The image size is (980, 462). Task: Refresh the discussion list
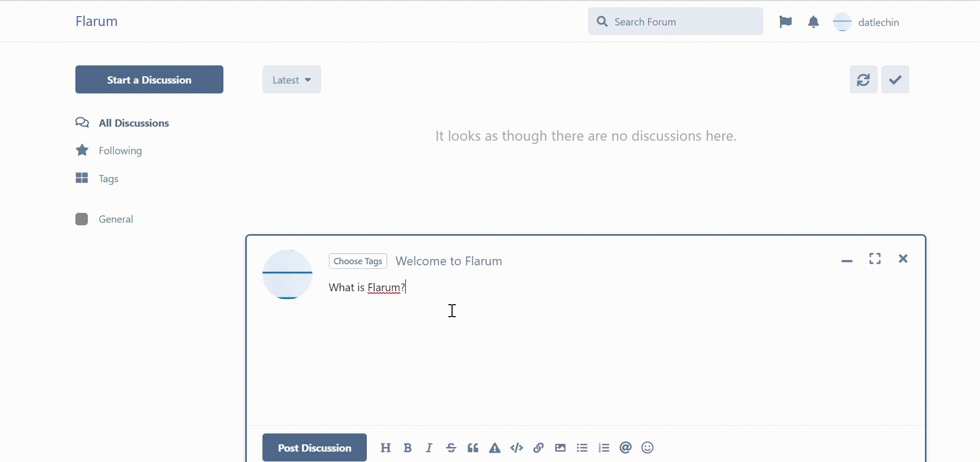click(863, 79)
